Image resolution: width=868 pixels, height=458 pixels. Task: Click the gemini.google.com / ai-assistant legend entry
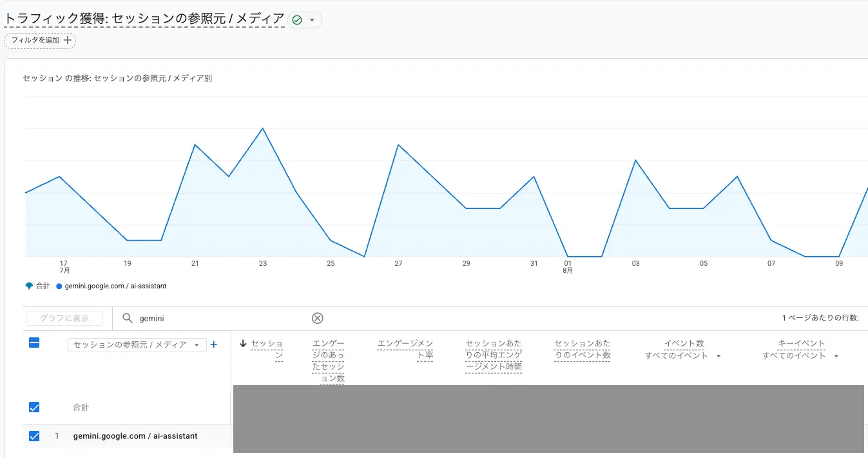111,286
